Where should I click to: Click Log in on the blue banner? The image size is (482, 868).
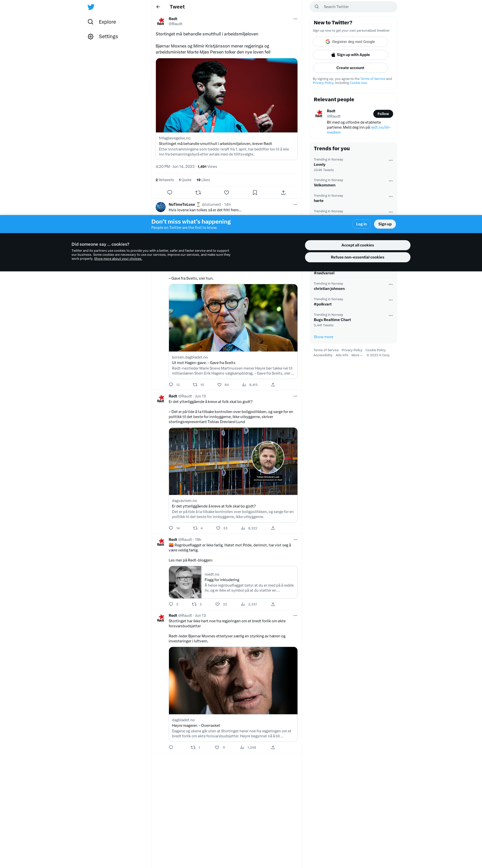(x=361, y=224)
